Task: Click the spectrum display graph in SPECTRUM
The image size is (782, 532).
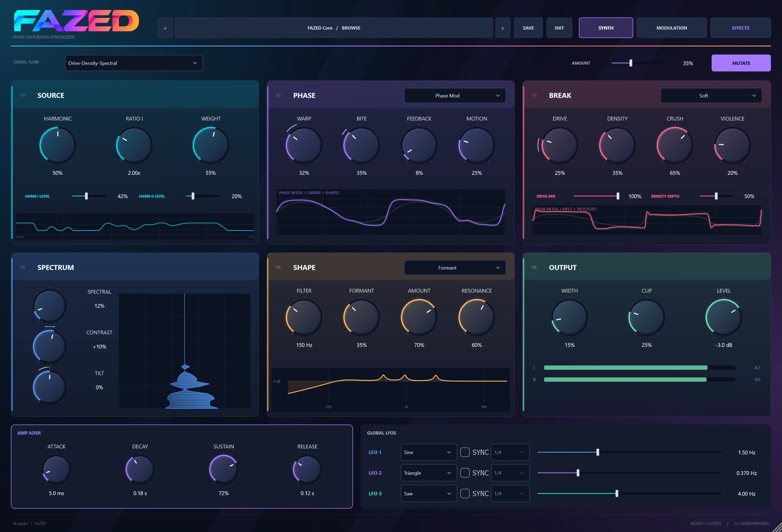Action: click(x=184, y=351)
